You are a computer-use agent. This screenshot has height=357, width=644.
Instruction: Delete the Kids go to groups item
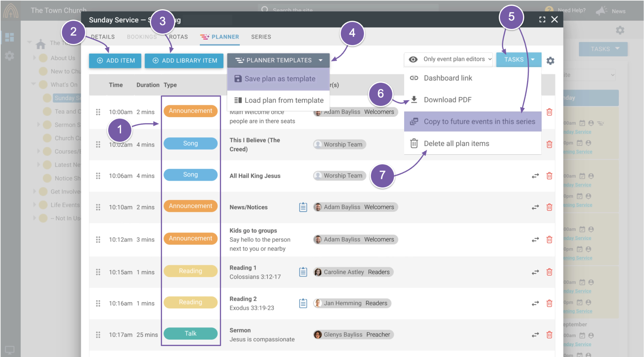point(549,240)
